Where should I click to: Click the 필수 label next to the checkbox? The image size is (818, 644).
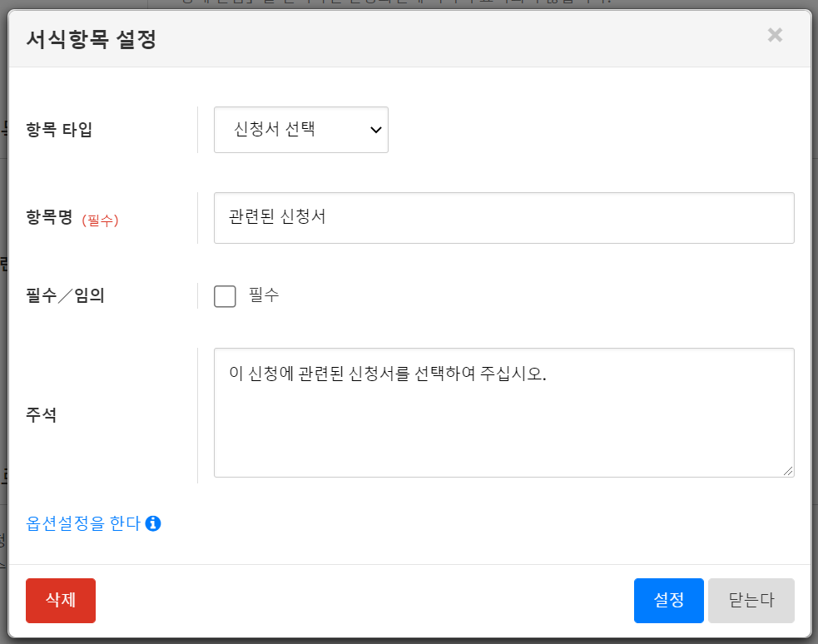tap(264, 295)
